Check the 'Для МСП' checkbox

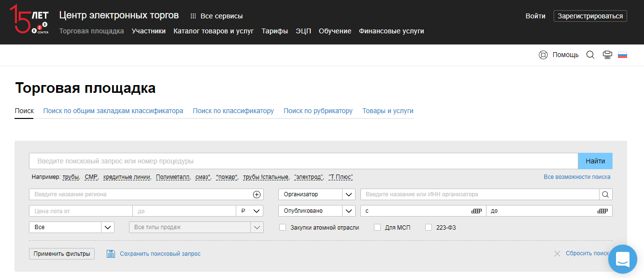377,227
